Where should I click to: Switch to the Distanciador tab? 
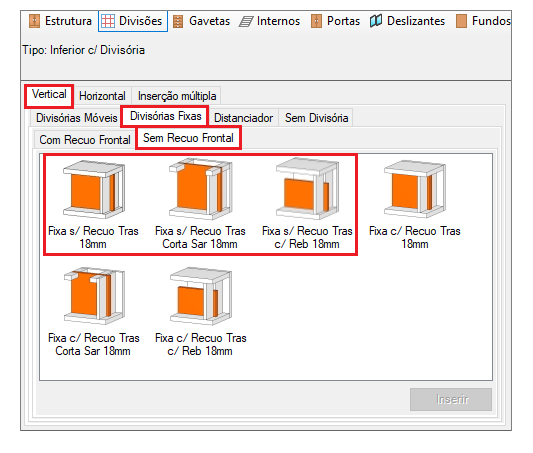[x=243, y=118]
